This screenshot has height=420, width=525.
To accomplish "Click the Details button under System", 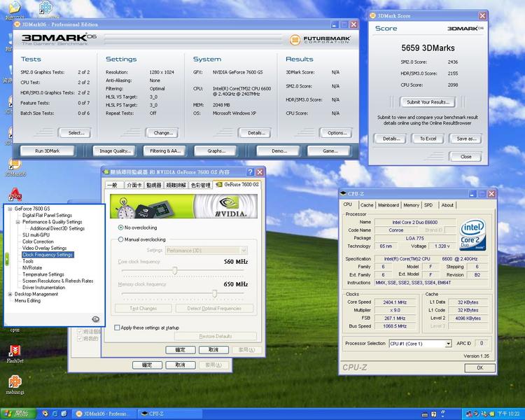I will point(255,132).
